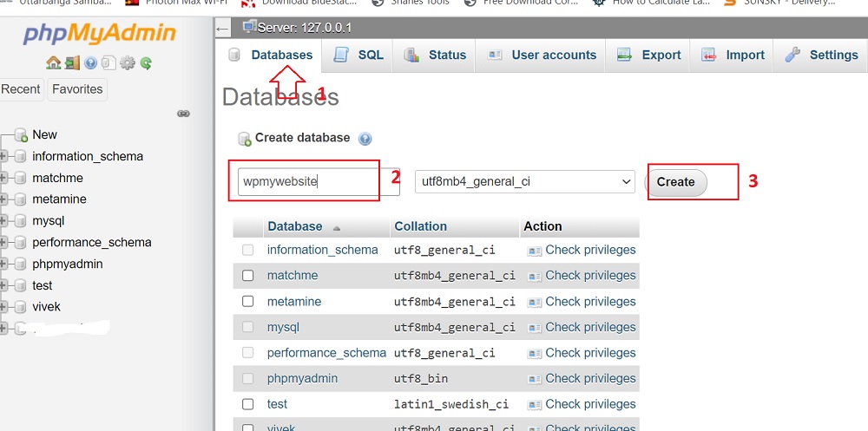Expand performance_schema node in tree
Image resolution: width=868 pixels, height=431 pixels.
click(3, 242)
